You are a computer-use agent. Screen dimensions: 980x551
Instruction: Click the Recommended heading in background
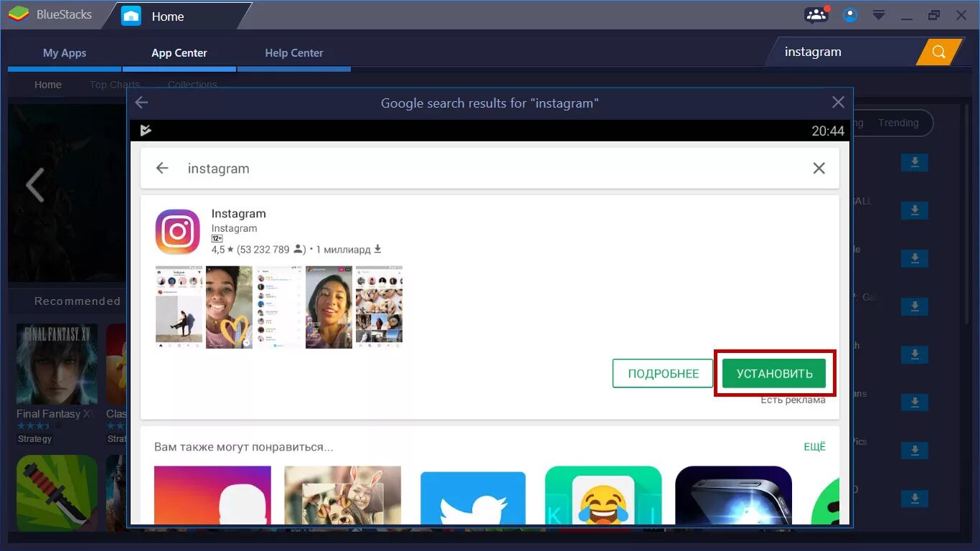(x=77, y=301)
